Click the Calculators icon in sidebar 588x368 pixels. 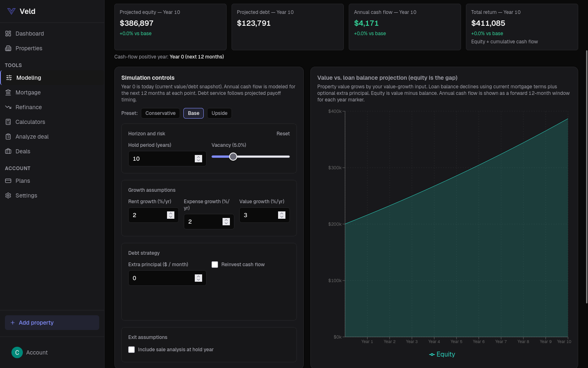point(8,122)
